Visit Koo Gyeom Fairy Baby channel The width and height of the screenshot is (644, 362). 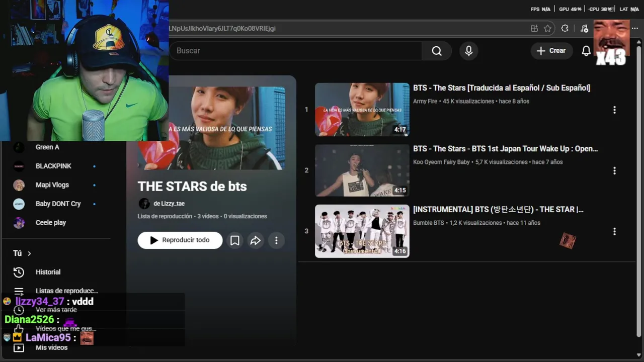pyautogui.click(x=441, y=162)
